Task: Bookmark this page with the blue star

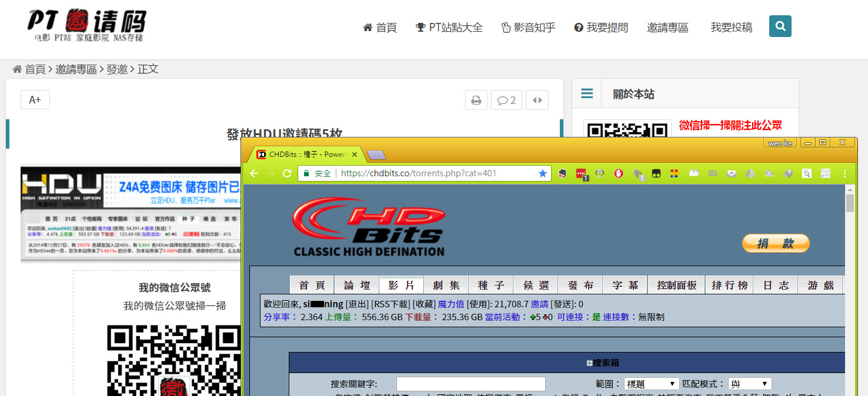Action: (x=543, y=173)
